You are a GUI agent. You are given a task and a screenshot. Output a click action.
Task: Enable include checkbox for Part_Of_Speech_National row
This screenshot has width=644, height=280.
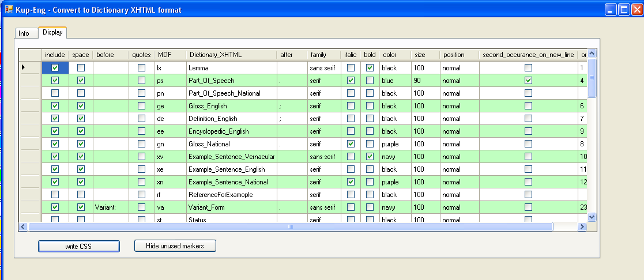tap(55, 93)
